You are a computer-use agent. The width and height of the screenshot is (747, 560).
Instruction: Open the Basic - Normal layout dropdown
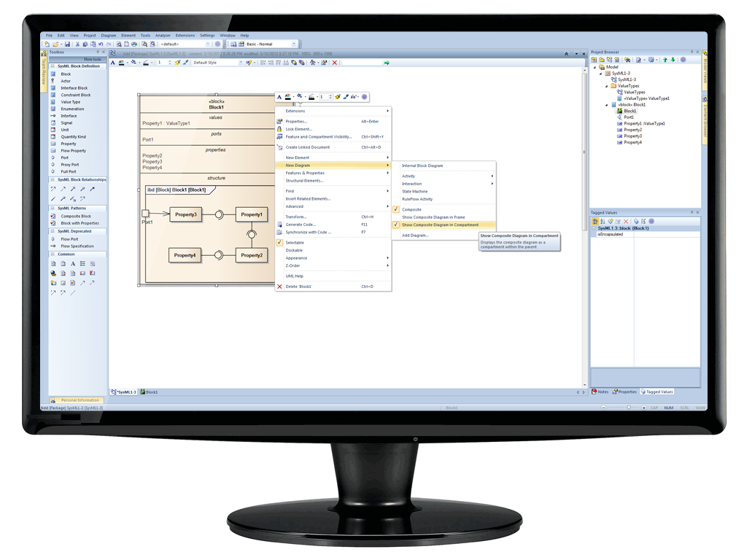pos(294,44)
